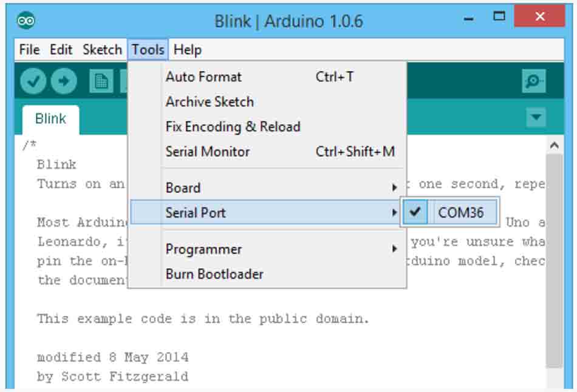Open the tab options dropdown arrow

(x=536, y=117)
